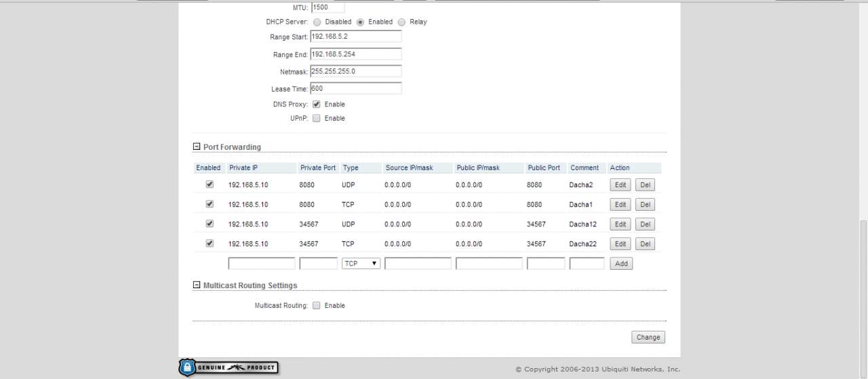
Task: Click the Change button
Action: 648,337
